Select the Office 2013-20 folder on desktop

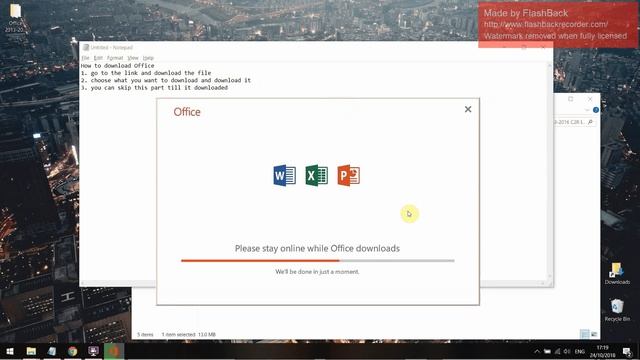pyautogui.click(x=15, y=18)
